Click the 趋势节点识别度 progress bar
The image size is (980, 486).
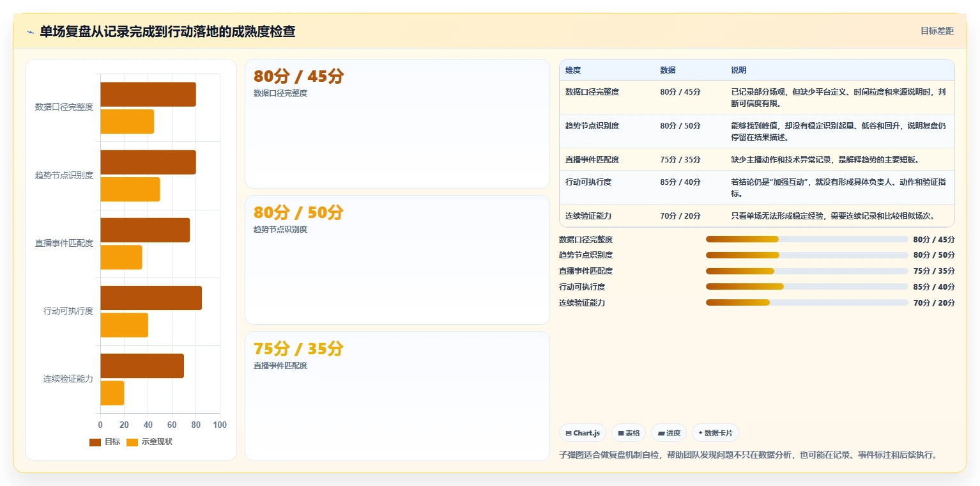pyautogui.click(x=807, y=255)
